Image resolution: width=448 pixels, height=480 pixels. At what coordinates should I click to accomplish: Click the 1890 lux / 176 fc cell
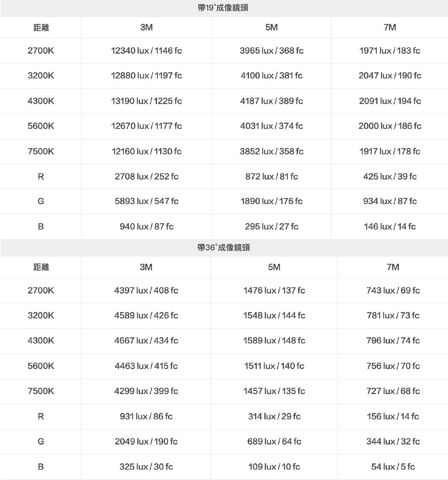[x=271, y=201]
